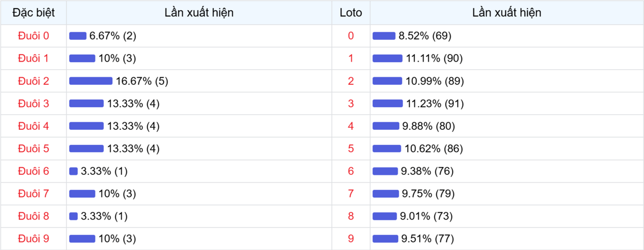Click the 10.99% (89) value text
Screen dimensions: 644x250
(x=434, y=81)
